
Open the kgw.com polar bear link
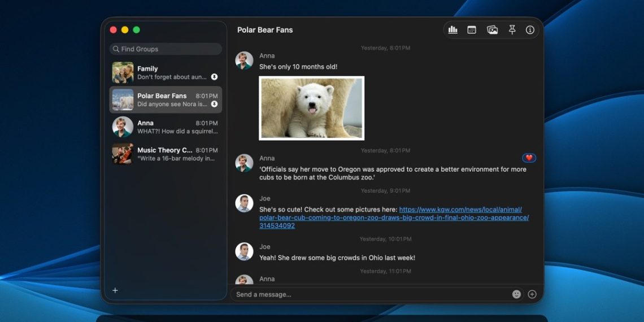tap(394, 217)
